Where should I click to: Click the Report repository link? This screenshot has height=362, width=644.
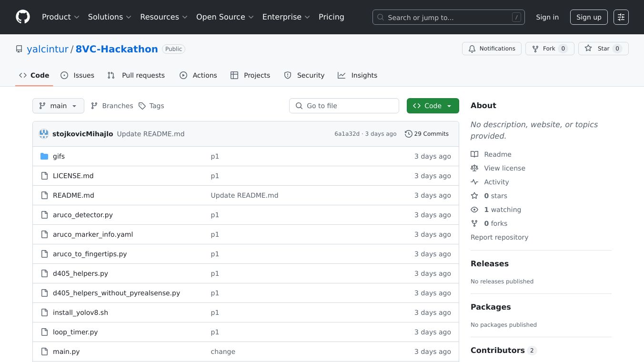499,237
